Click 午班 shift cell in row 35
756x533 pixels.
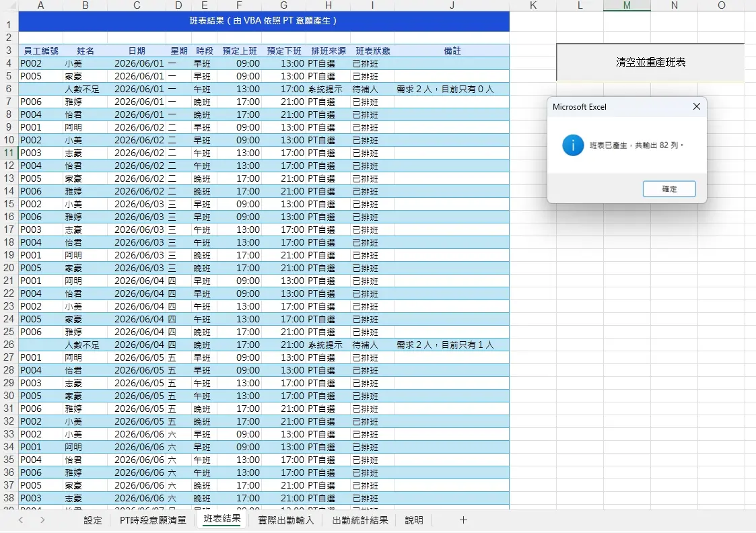(205, 460)
